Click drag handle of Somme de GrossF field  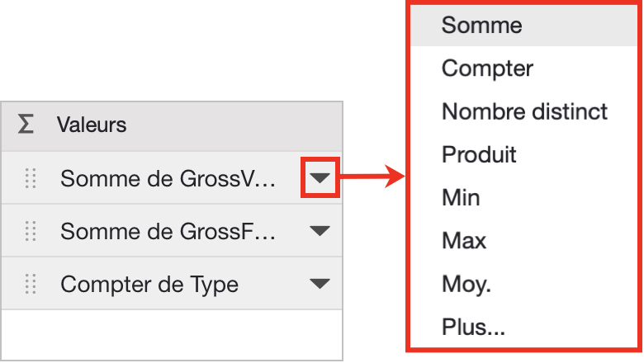tap(31, 232)
